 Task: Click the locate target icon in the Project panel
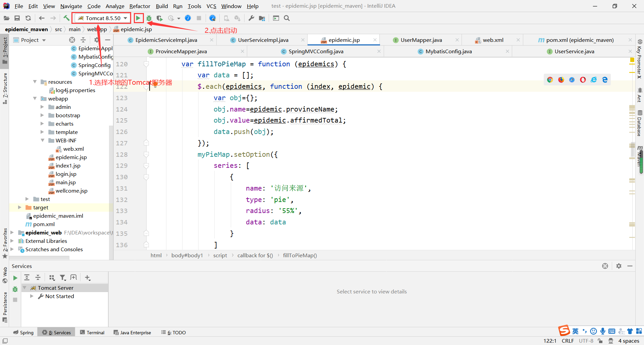(72, 40)
